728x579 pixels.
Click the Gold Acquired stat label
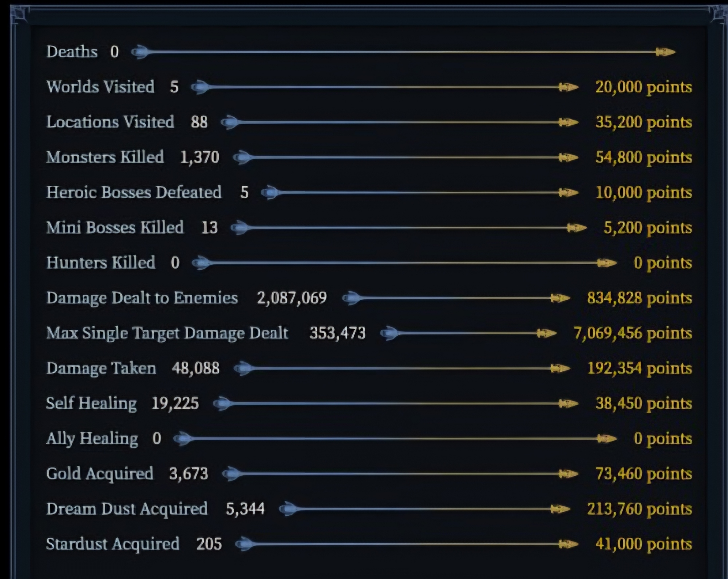[x=99, y=474]
